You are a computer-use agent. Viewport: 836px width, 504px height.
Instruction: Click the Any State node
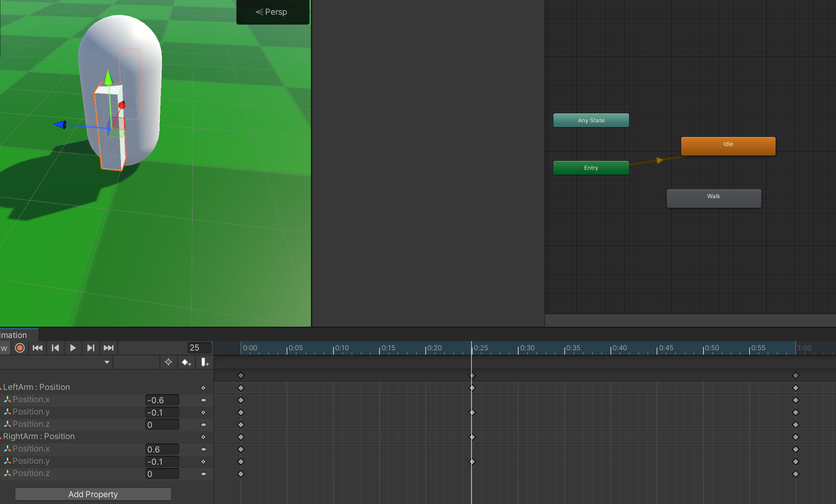pyautogui.click(x=591, y=120)
